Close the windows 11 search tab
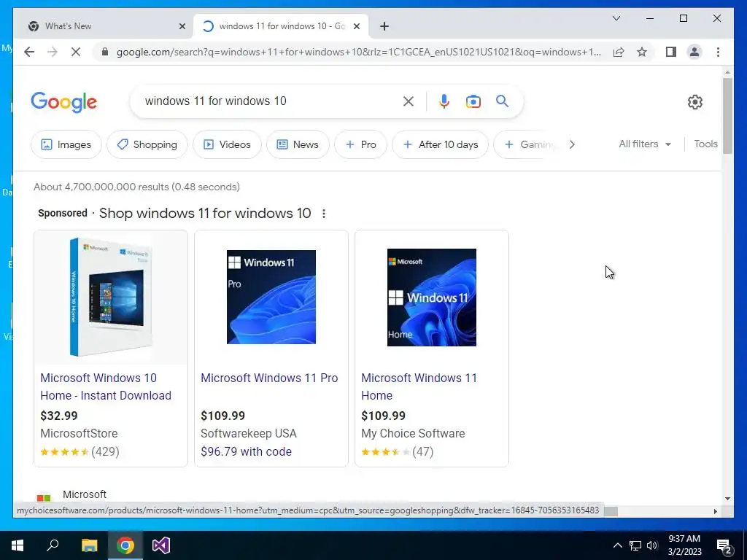Viewport: 747px width, 560px height. [356, 26]
